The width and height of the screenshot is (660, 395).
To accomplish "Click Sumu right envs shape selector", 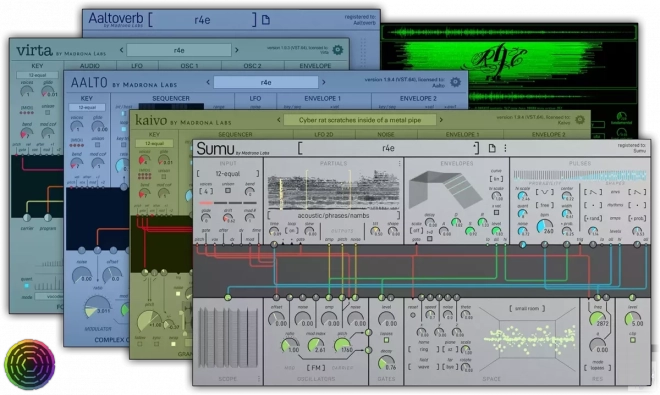I will [x=637, y=192].
